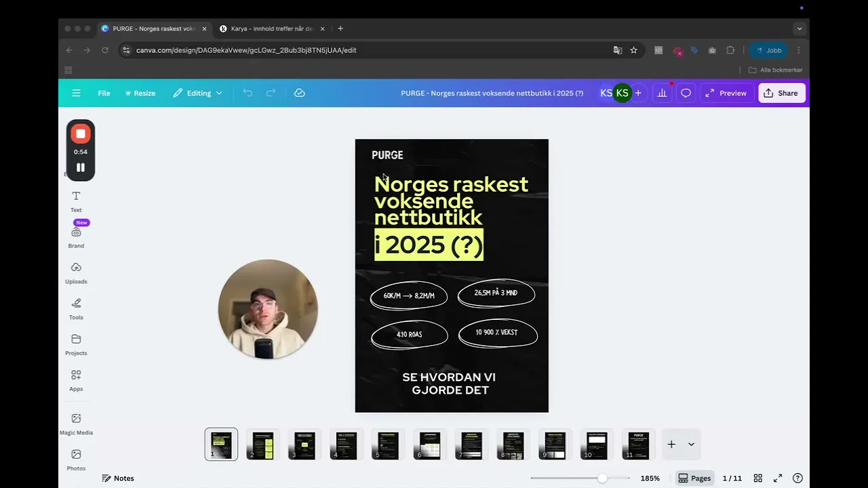Open the Uploads panel
The width and height of the screenshot is (868, 488).
coord(76,273)
